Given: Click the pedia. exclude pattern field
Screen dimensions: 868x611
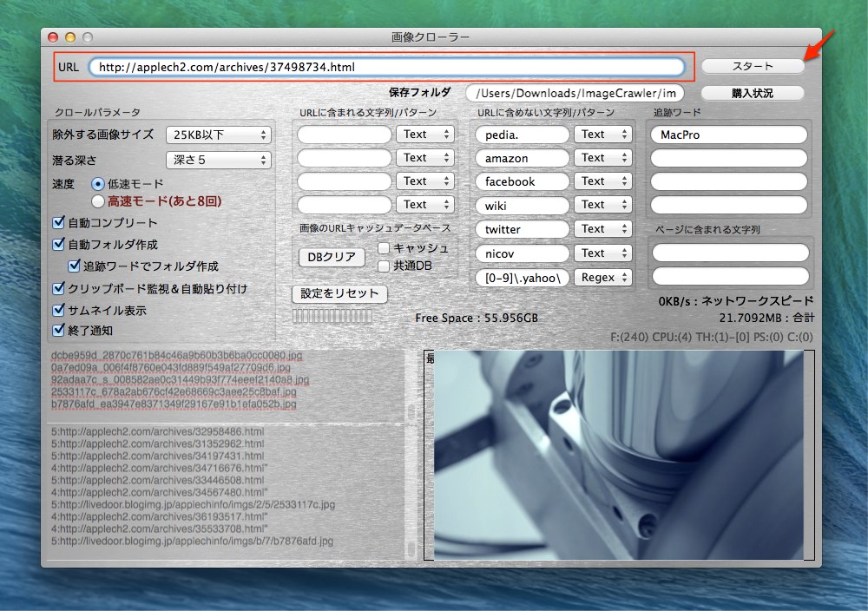Looking at the screenshot, I should coord(522,135).
